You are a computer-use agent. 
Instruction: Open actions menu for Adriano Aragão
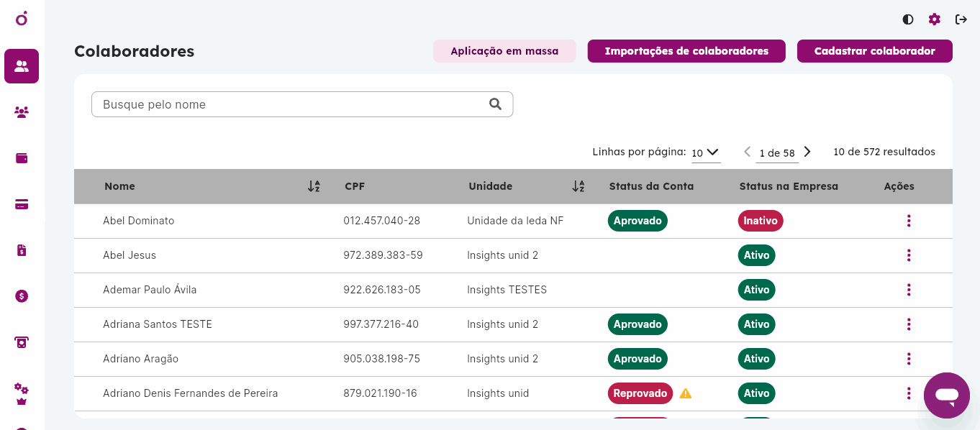pyautogui.click(x=909, y=359)
